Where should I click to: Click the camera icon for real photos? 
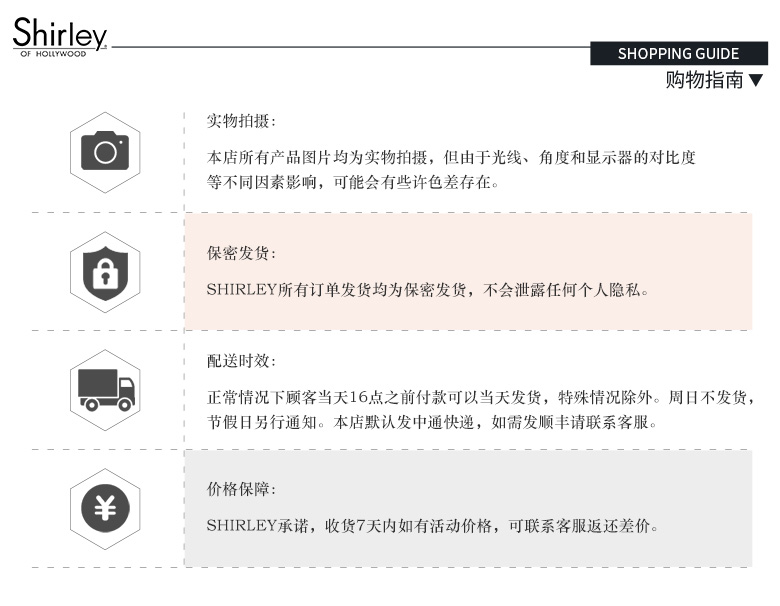tap(105, 152)
